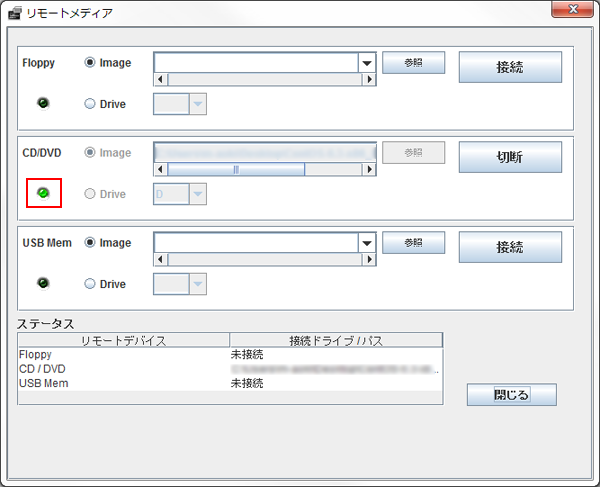The width and height of the screenshot is (600, 487).
Task: Click the USB Mem 未接続 status cell
Action: [336, 383]
